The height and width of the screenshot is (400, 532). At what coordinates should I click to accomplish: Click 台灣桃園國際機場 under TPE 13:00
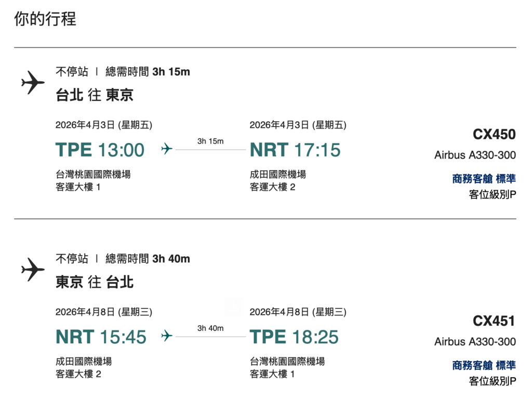(x=93, y=174)
